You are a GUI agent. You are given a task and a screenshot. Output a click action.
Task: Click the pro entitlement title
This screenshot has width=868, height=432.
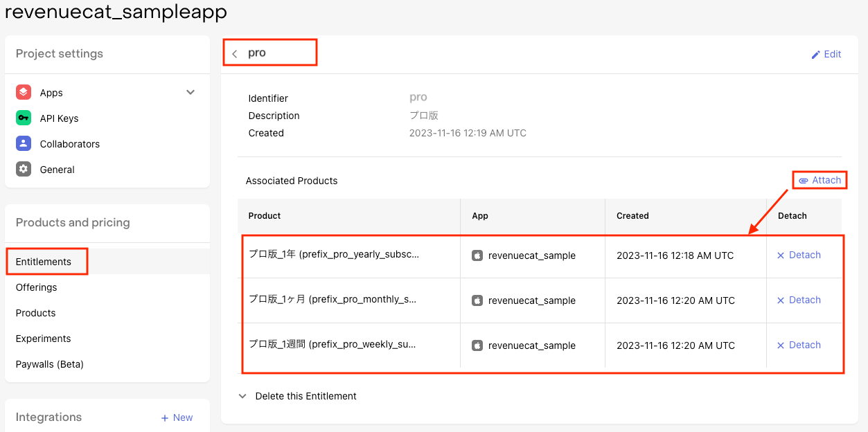pyautogui.click(x=257, y=53)
